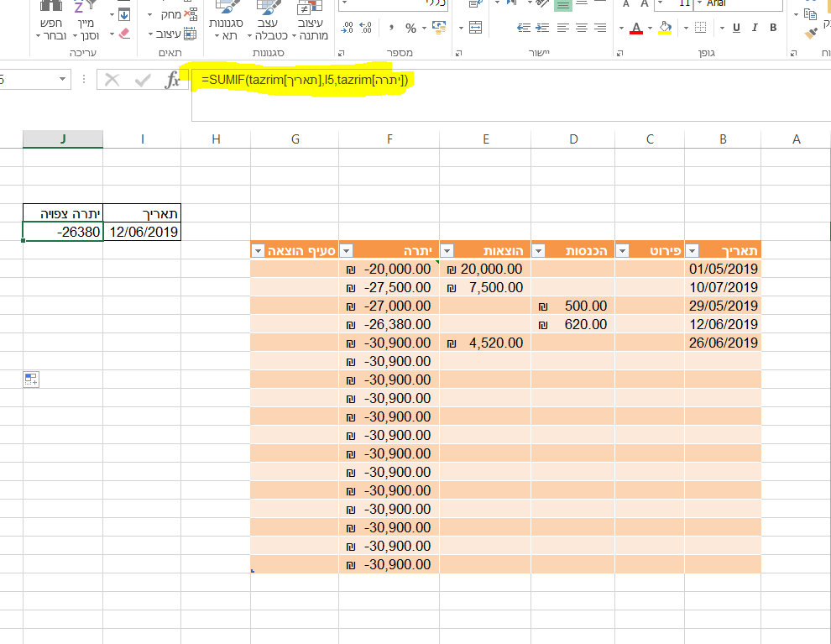Toggle center alignment in the Alignment group
831x644 pixels.
point(582,28)
